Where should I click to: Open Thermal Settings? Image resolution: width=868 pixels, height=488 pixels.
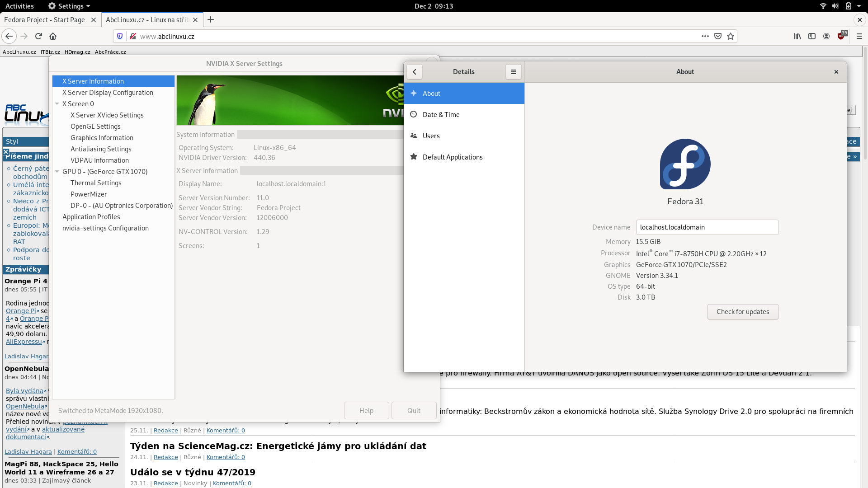(x=96, y=183)
